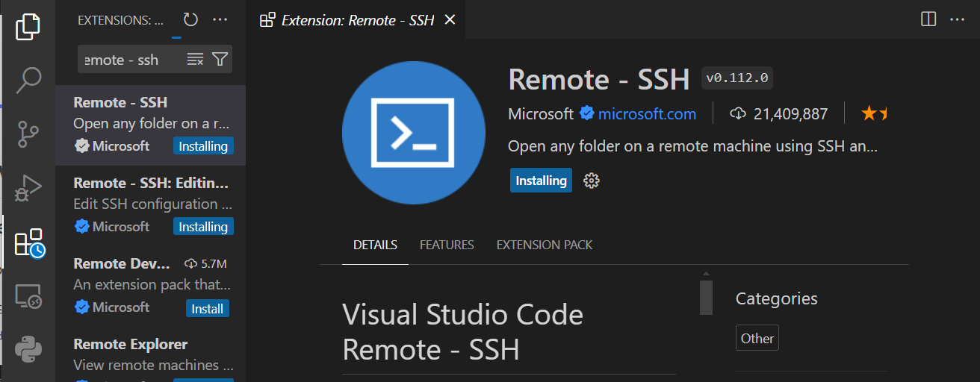Viewport: 980px width, 382px height.
Task: Click the Microsoft publisher name
Action: point(541,114)
